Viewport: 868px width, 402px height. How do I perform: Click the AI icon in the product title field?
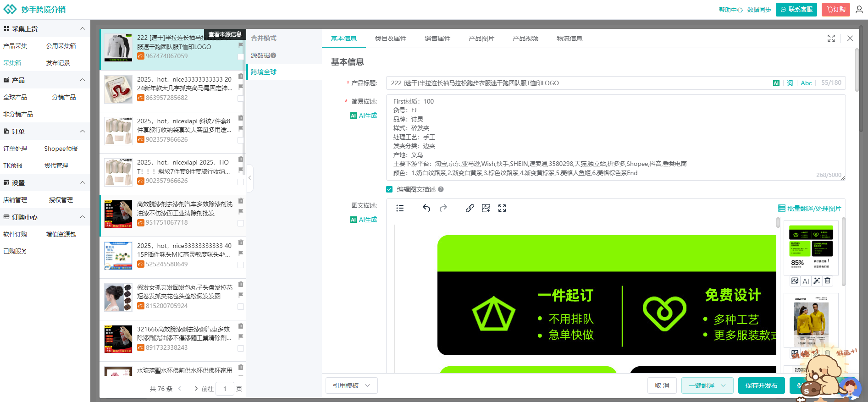[x=776, y=83]
